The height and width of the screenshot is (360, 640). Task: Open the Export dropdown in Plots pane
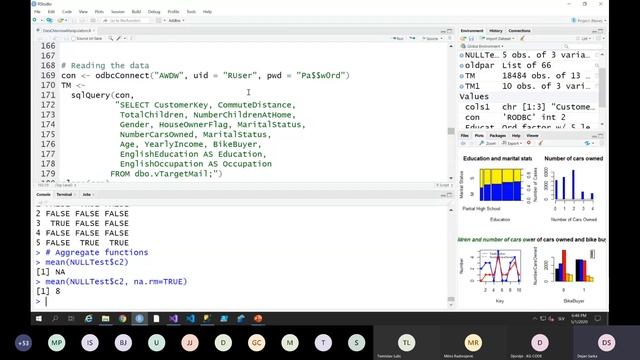pyautogui.click(x=512, y=143)
